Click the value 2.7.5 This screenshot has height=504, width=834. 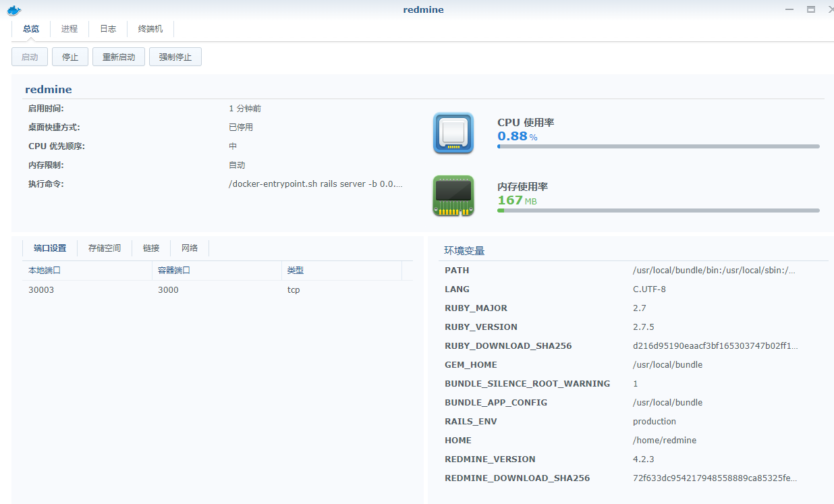tap(643, 327)
